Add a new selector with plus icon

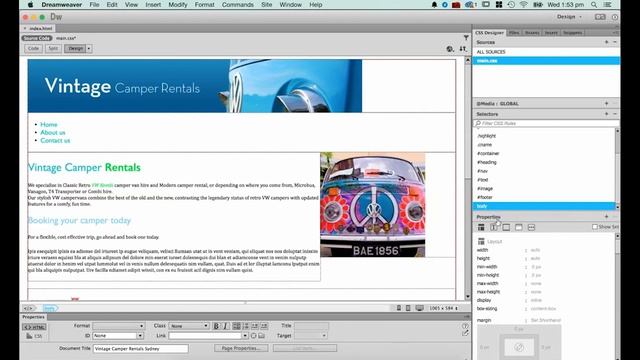(x=606, y=114)
